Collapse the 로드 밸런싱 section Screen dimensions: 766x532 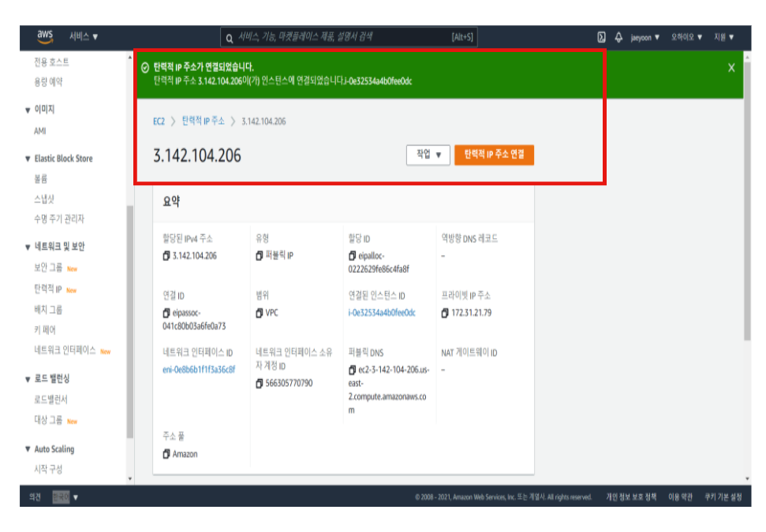pyautogui.click(x=28, y=379)
